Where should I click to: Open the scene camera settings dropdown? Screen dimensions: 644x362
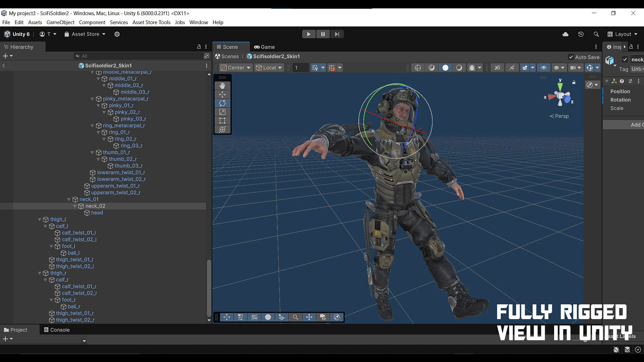point(575,68)
